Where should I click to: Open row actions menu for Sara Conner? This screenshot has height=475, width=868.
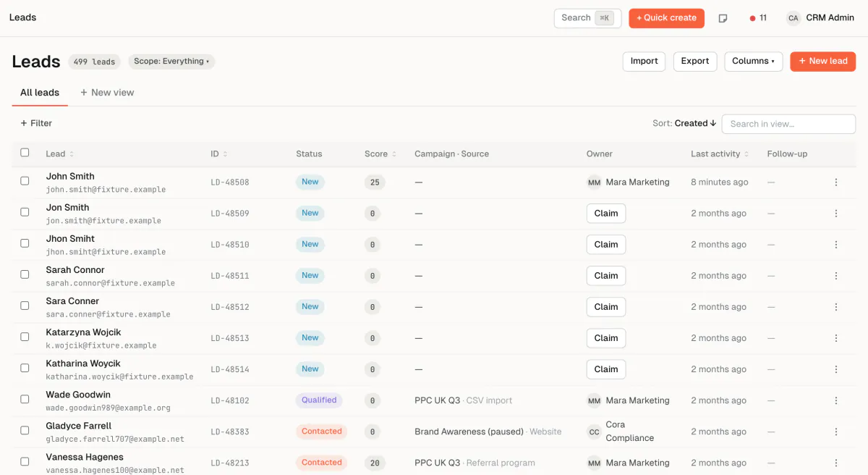836,307
